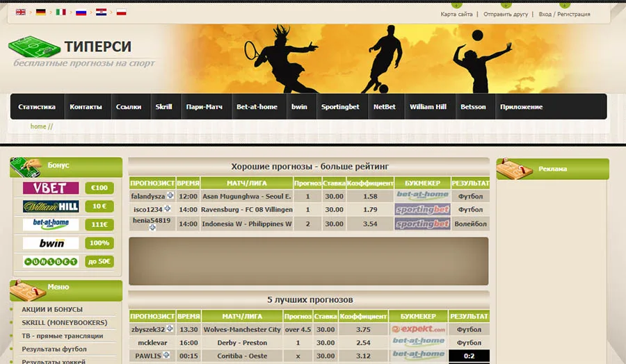
Task: Select Skrill in the main navigation bar
Action: point(163,107)
